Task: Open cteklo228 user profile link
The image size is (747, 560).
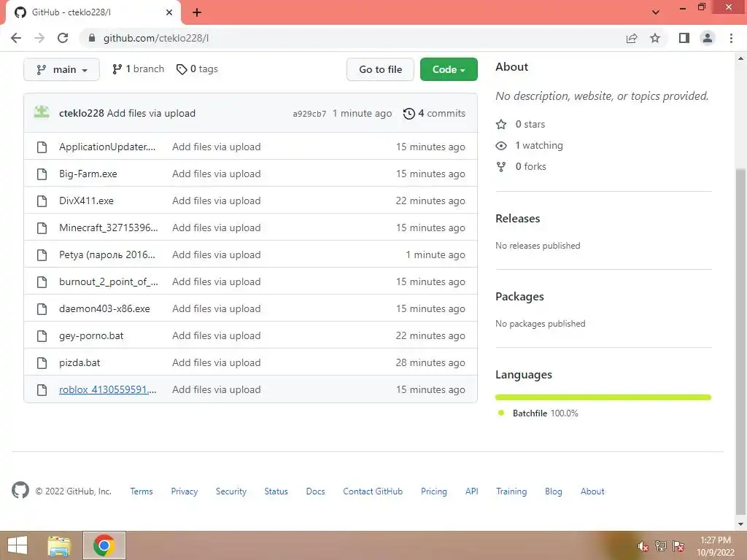Action: click(82, 113)
